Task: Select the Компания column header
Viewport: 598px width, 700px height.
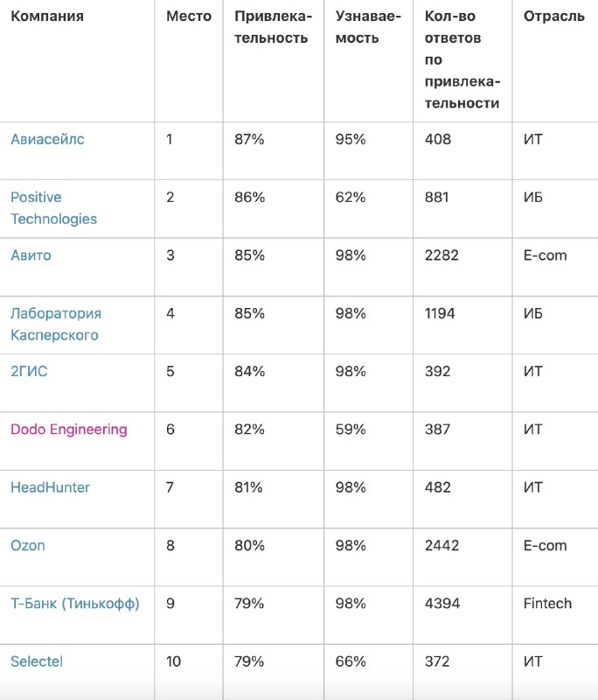Action: pyautogui.click(x=47, y=16)
